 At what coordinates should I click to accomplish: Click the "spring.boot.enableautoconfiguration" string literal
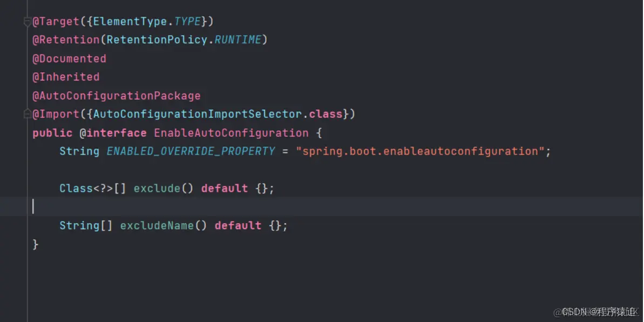point(420,151)
